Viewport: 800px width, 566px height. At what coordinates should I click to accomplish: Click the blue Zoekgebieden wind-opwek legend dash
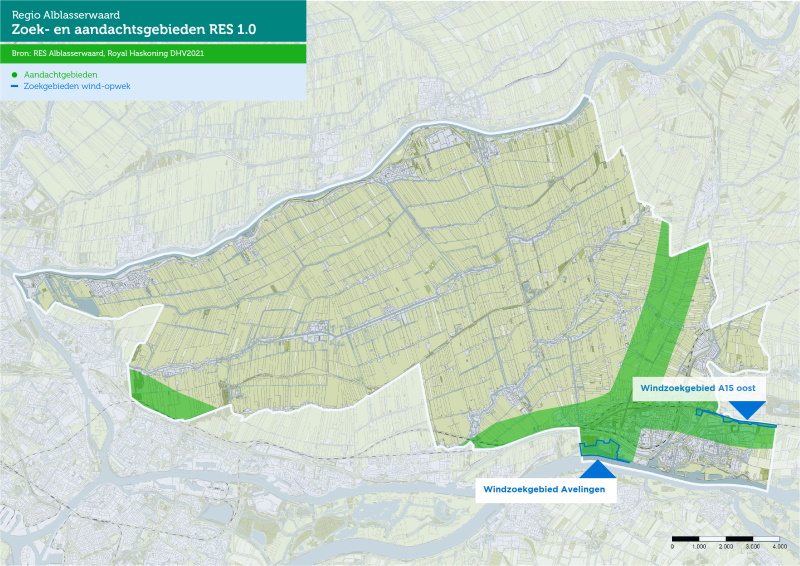(x=15, y=86)
